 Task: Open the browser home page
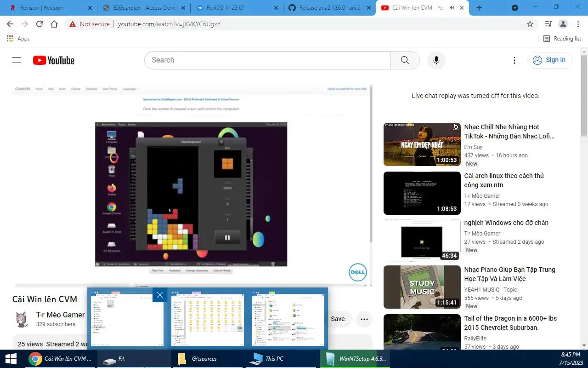54,24
